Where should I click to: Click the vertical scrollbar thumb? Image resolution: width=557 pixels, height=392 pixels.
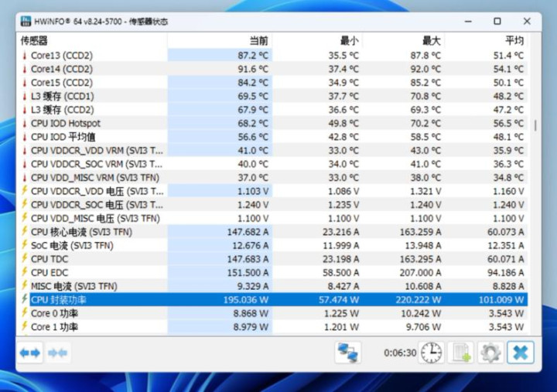[535, 125]
